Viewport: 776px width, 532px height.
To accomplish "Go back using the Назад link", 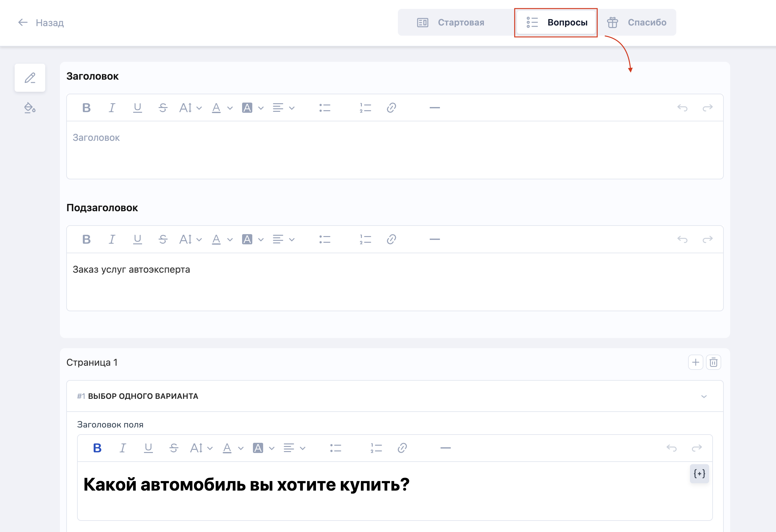I will click(x=41, y=23).
